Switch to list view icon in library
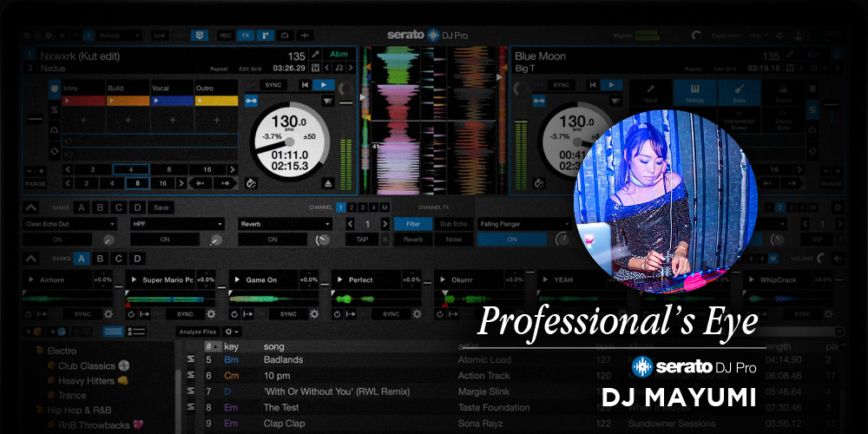This screenshot has width=868, height=434. (x=135, y=332)
